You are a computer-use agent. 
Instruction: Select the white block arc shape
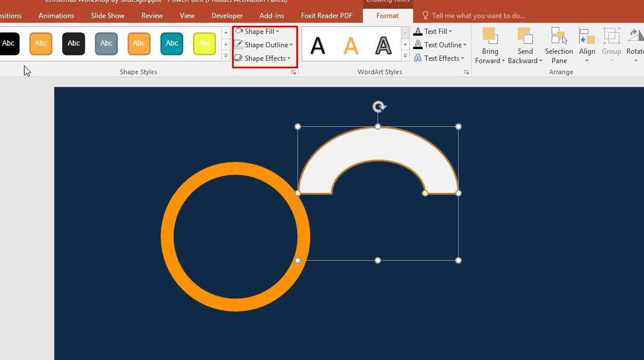coord(378,144)
